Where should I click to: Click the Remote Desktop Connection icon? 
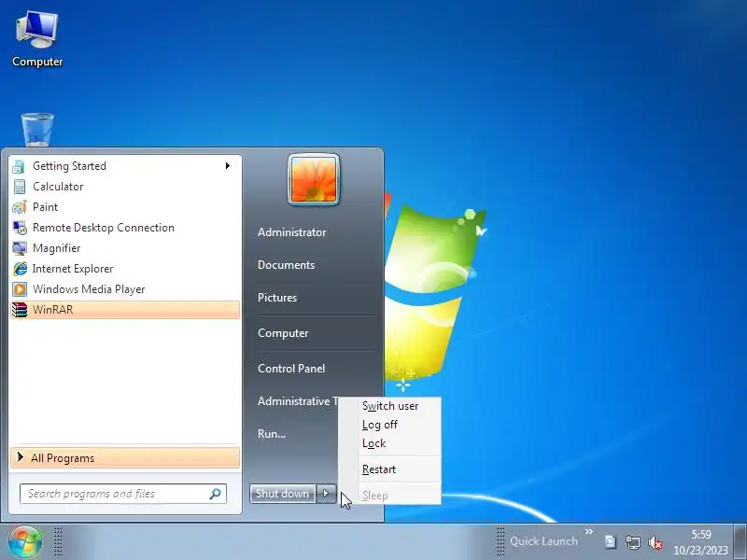[x=20, y=228]
